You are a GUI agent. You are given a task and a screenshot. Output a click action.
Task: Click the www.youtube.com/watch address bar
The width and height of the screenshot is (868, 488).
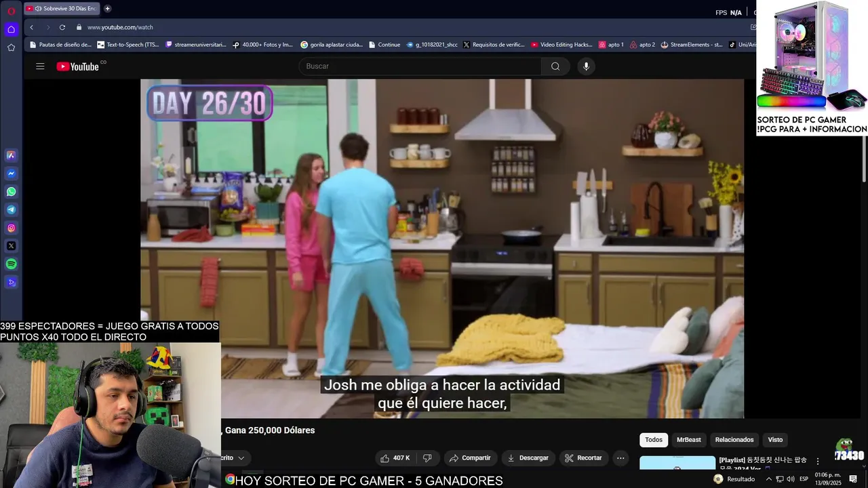tap(120, 27)
